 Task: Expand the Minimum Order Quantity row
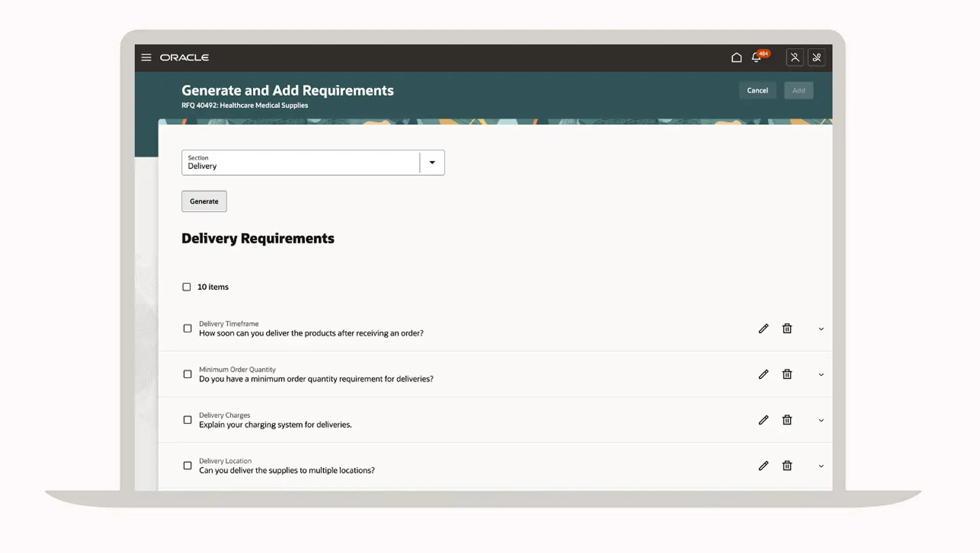pos(821,375)
